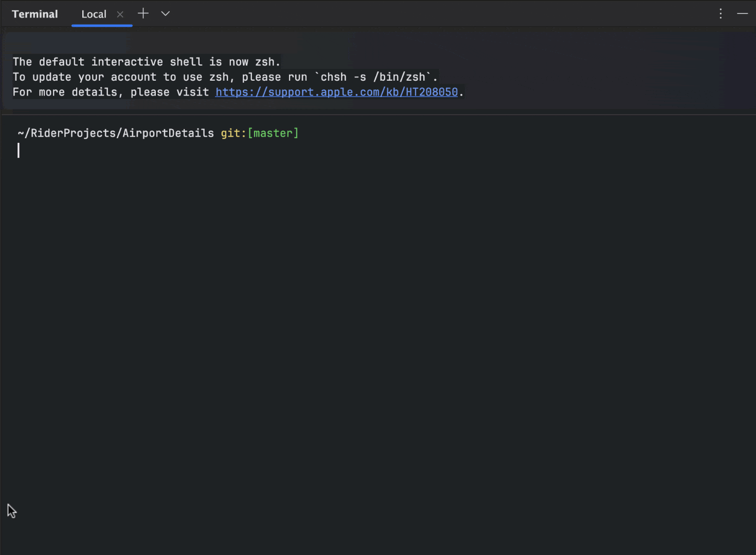Open a new terminal tab with plus icon
Viewport: 756px width, 555px height.
tap(143, 14)
